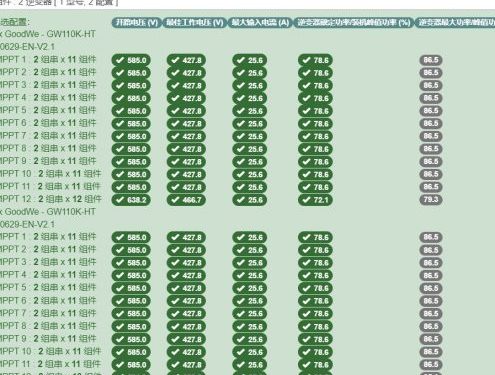Click first inverter MPPT 6 gray 86.5 badge
The width and height of the screenshot is (495, 375).
pos(431,123)
